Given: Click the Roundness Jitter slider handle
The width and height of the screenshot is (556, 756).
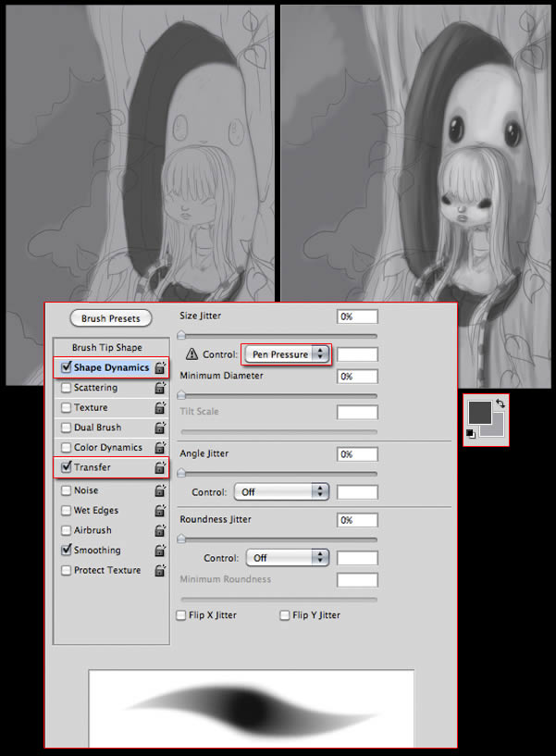Looking at the screenshot, I should [x=181, y=539].
